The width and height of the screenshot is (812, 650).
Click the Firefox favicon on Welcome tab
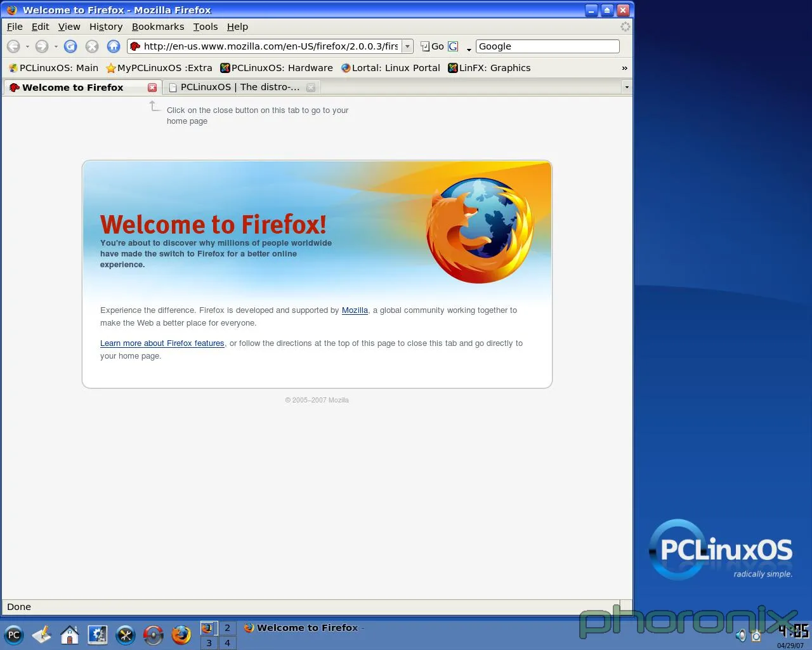point(14,88)
